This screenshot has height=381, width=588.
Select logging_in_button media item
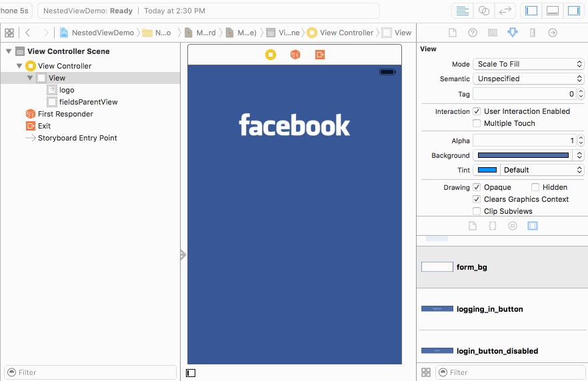pyautogui.click(x=502, y=309)
